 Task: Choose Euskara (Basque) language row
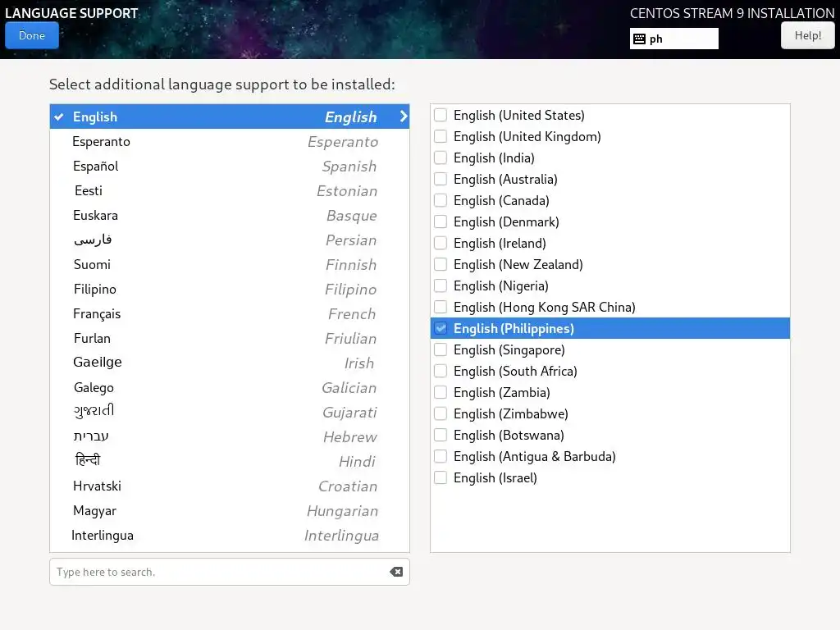[x=230, y=216]
